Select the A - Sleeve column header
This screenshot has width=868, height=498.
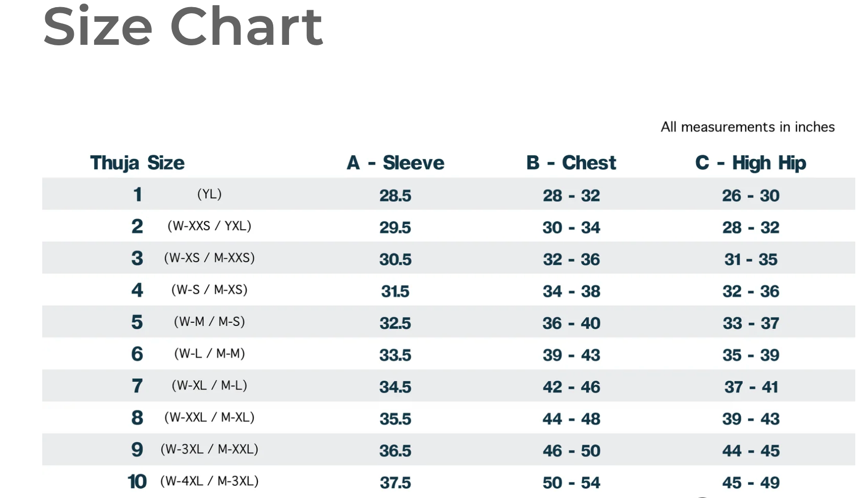pyautogui.click(x=395, y=163)
